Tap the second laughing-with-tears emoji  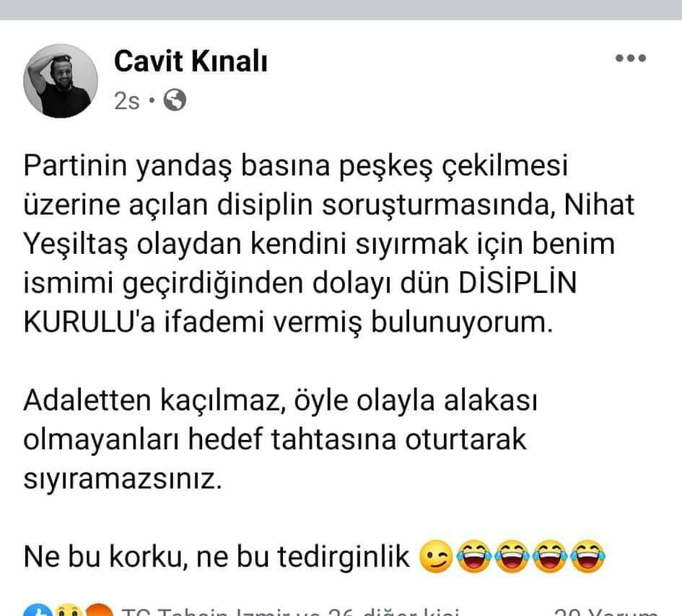[x=512, y=556]
